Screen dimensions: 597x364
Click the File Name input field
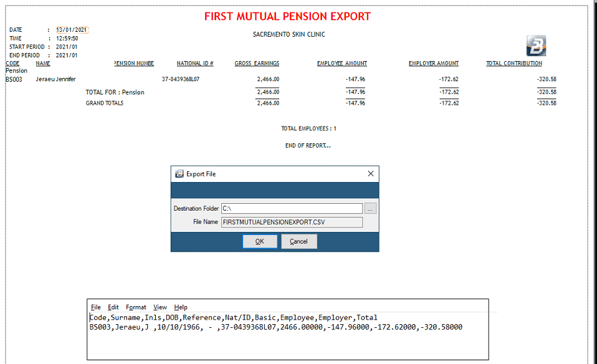click(x=292, y=222)
